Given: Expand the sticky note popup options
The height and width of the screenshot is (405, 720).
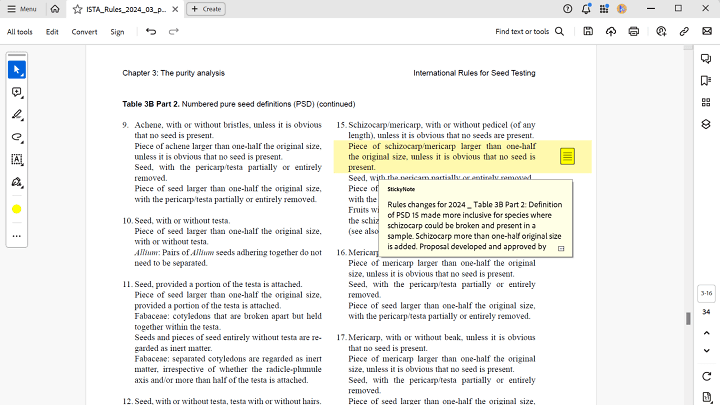Looking at the screenshot, I should point(560,247).
